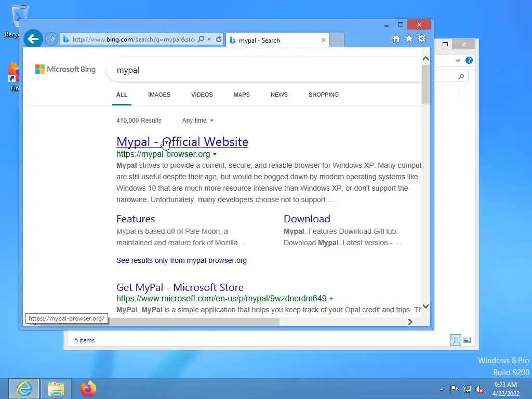The height and width of the screenshot is (399, 532).
Task: Switch to the NEWS tab
Action: (x=279, y=95)
